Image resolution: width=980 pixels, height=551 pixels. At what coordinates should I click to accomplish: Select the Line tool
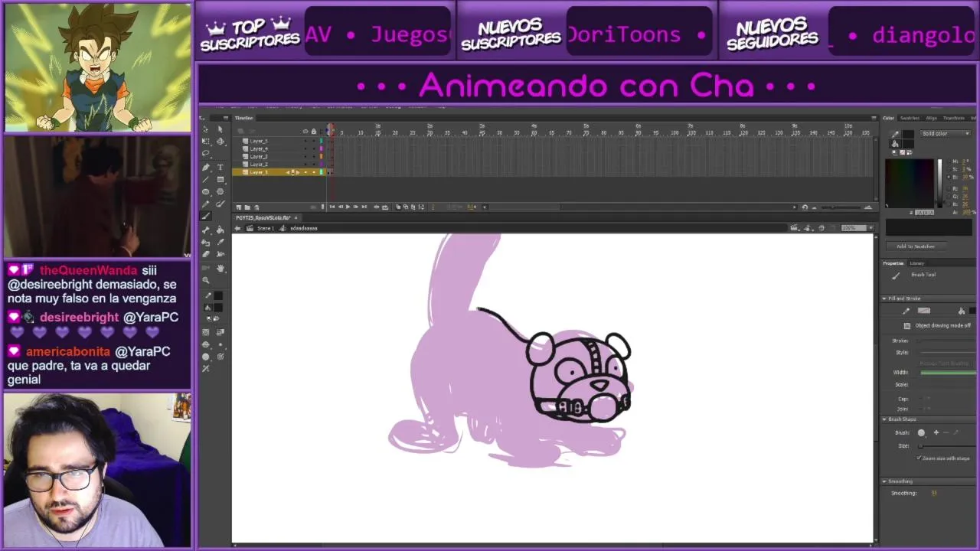tap(205, 180)
